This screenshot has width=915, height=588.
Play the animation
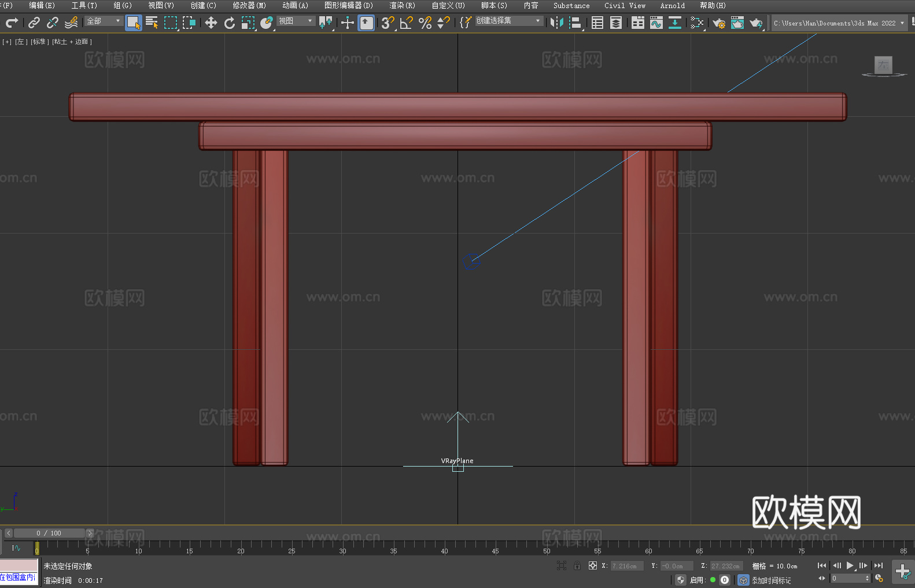tap(850, 565)
